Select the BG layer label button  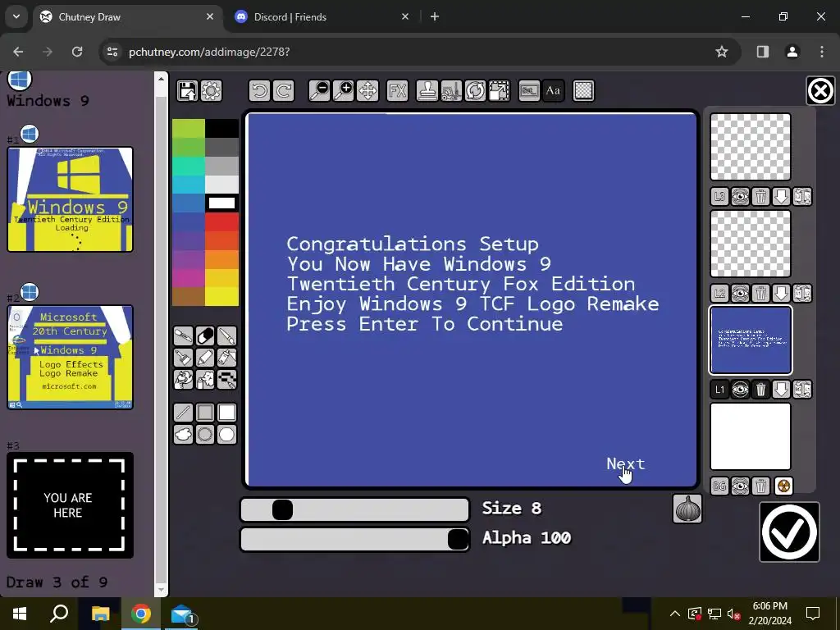coord(719,486)
